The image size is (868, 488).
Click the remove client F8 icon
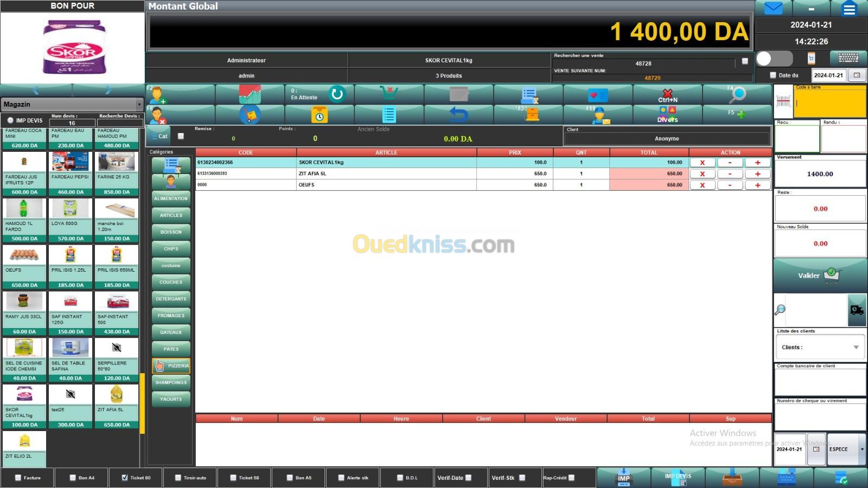coord(180,115)
